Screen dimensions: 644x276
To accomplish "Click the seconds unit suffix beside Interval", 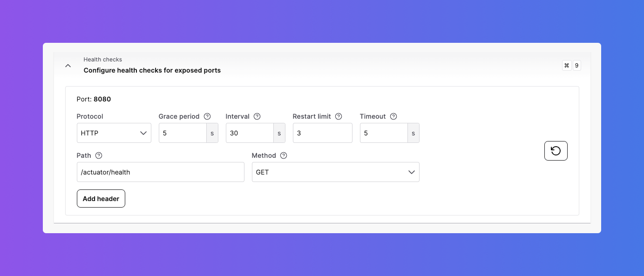I will (x=279, y=133).
